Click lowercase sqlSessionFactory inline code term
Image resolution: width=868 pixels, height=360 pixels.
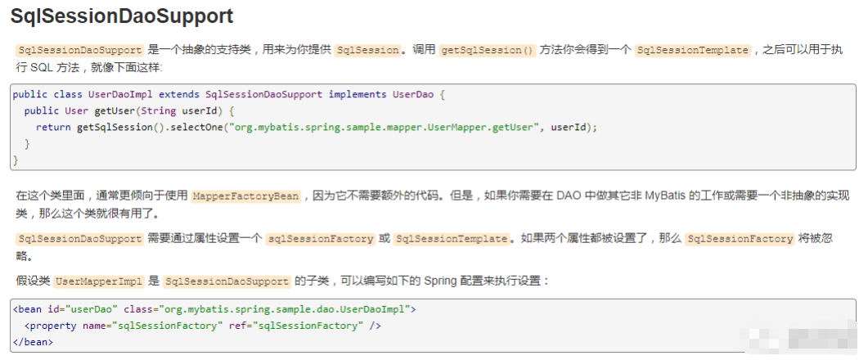[320, 239]
